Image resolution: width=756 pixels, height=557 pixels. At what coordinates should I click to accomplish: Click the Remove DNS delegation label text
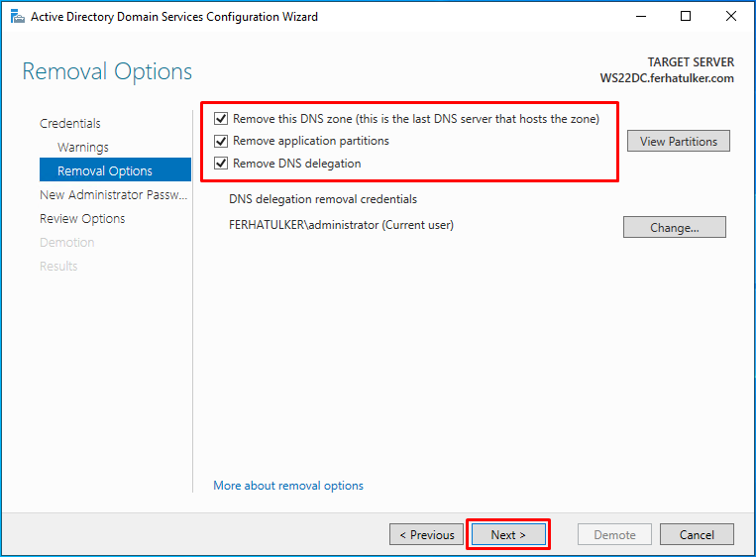click(x=297, y=164)
